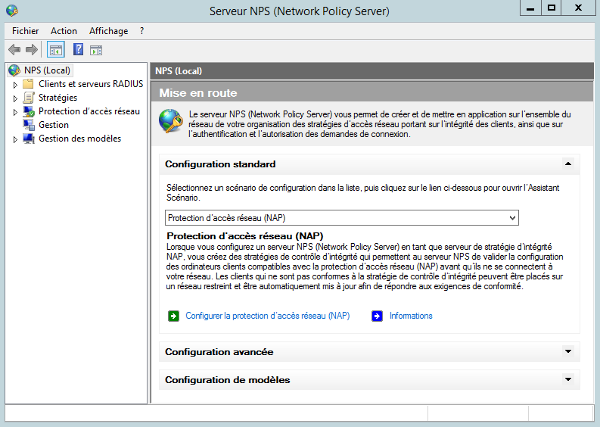Click the Informations link
The height and width of the screenshot is (427, 600).
(x=410, y=316)
